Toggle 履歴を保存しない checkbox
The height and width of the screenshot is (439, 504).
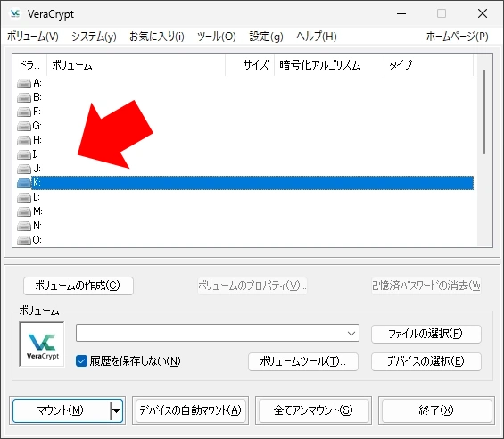[81, 361]
